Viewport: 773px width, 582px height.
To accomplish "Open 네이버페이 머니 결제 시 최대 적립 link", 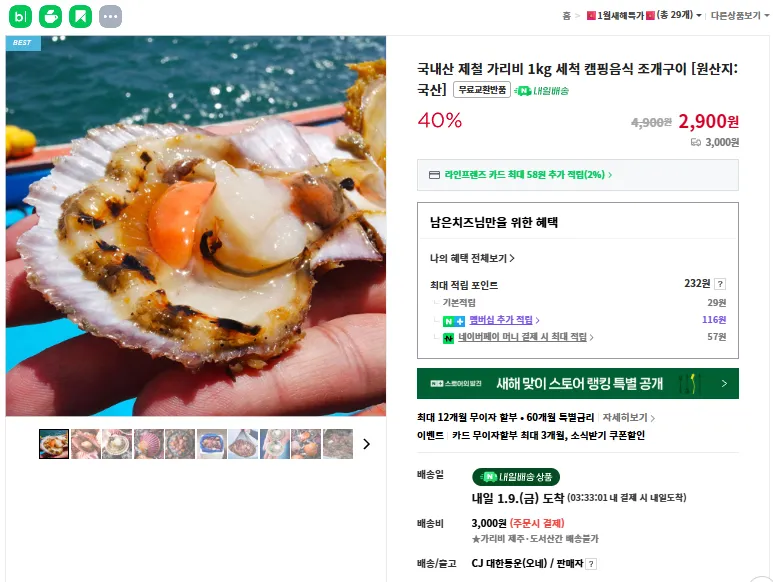I will 526,337.
